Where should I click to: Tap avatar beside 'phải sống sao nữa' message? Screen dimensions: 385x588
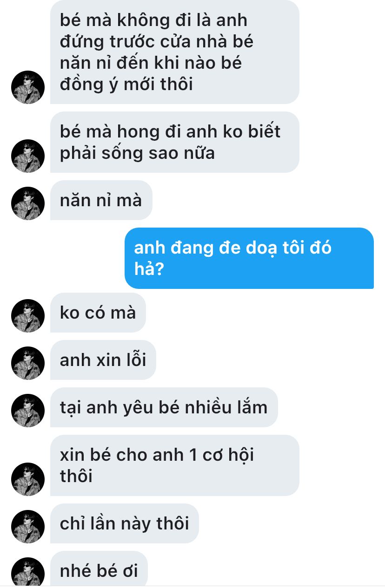coord(28,156)
